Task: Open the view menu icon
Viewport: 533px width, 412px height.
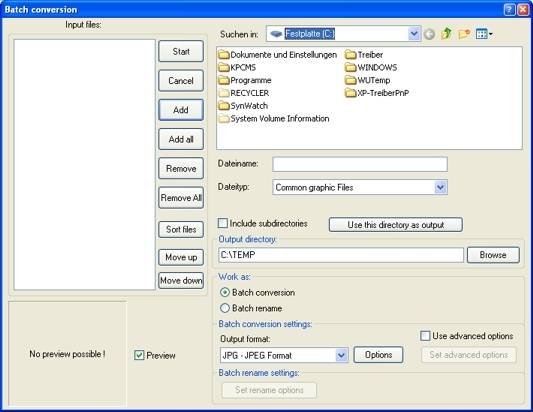Action: pos(484,34)
